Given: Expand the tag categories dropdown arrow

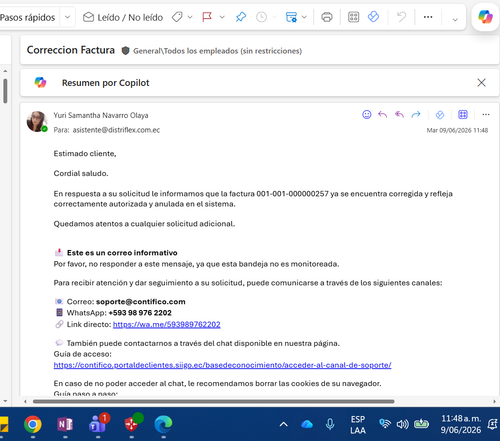Looking at the screenshot, I should point(190,17).
